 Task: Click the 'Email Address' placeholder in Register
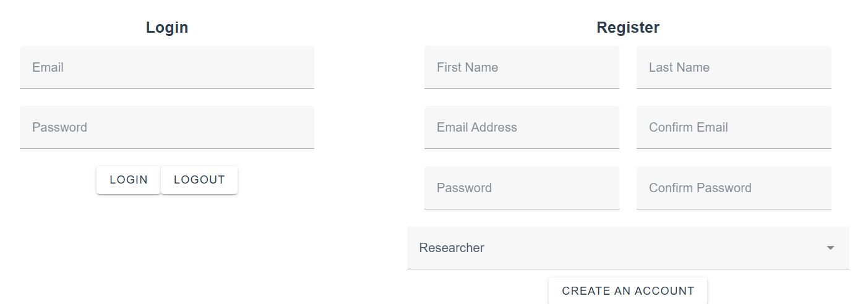(477, 127)
